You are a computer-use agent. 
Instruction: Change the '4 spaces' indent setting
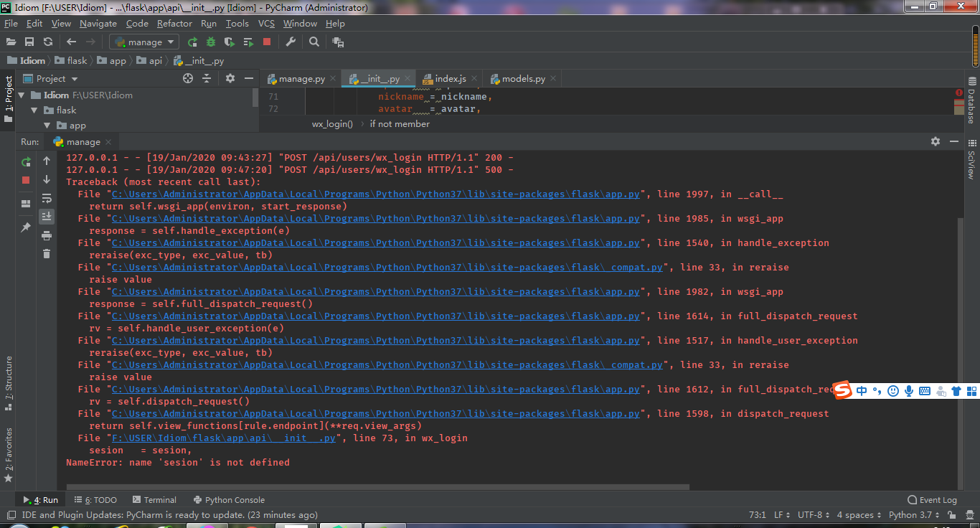point(859,514)
